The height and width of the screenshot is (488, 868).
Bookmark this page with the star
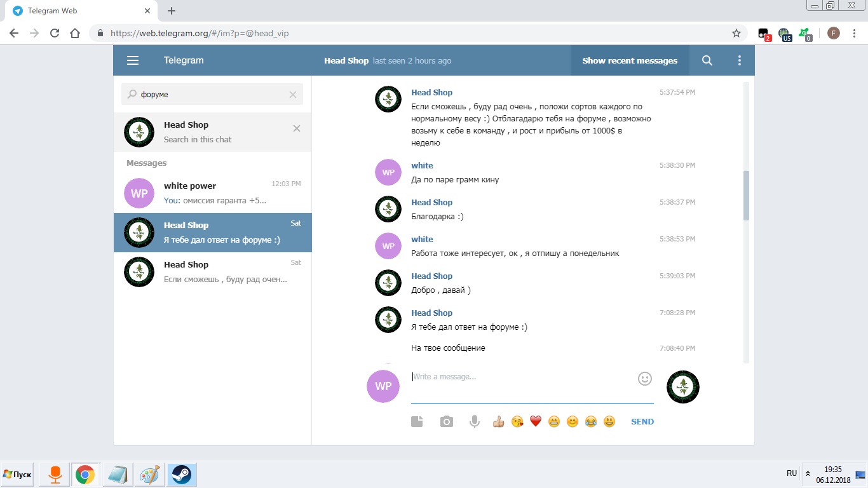(736, 33)
